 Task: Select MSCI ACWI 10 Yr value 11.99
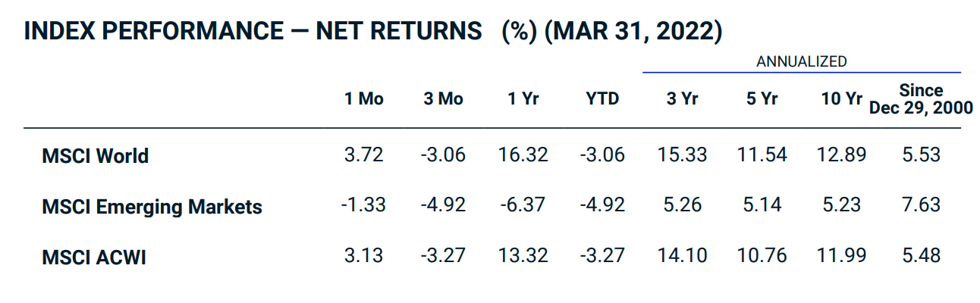click(841, 256)
